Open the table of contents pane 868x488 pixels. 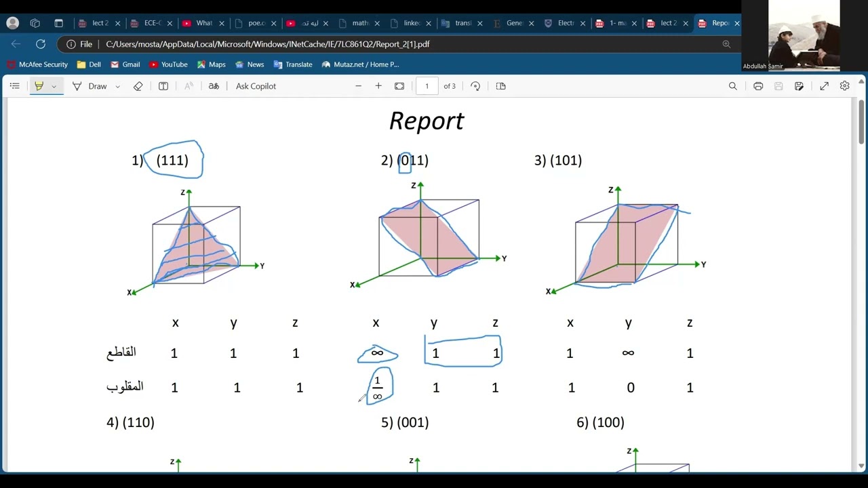[x=14, y=86]
